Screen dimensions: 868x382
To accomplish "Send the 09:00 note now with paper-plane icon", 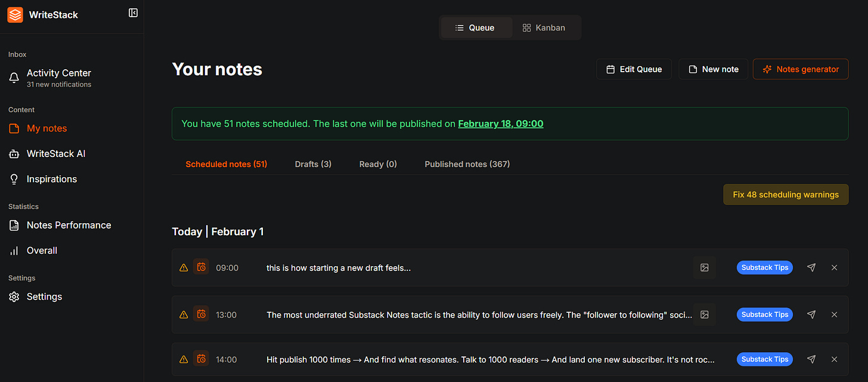I will click(811, 267).
